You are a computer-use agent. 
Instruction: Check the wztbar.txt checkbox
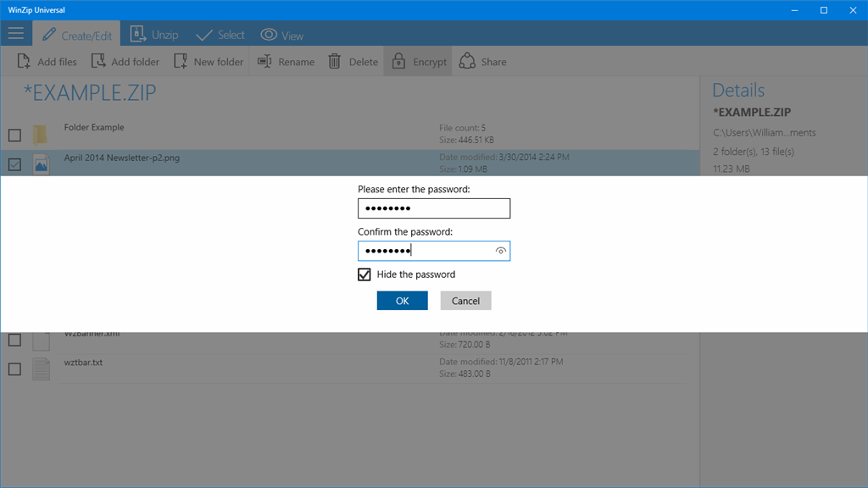[x=15, y=369]
